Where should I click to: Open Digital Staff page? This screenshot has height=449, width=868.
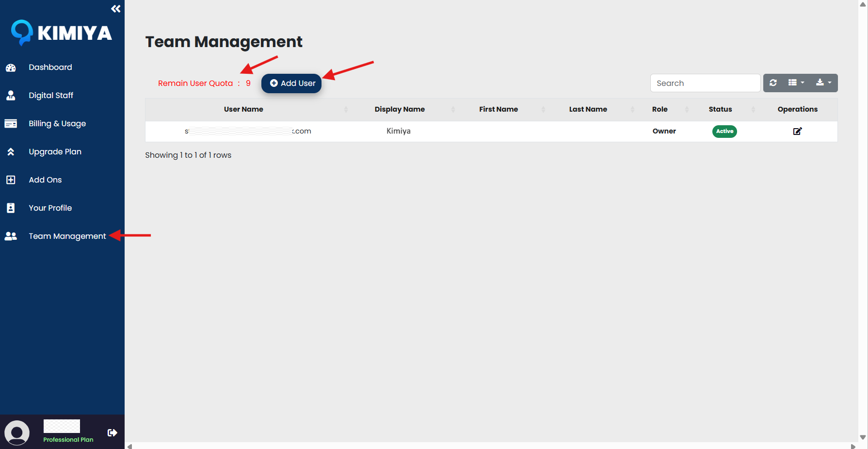point(51,95)
